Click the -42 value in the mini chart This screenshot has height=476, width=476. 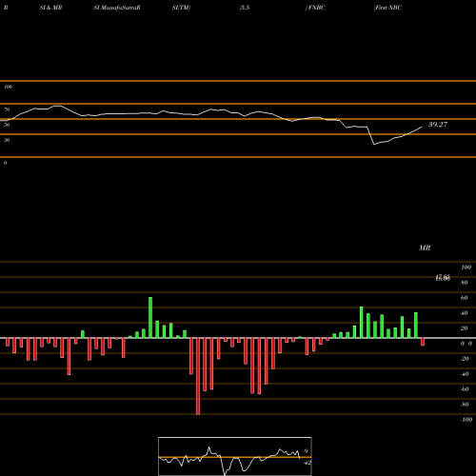coord(307,463)
